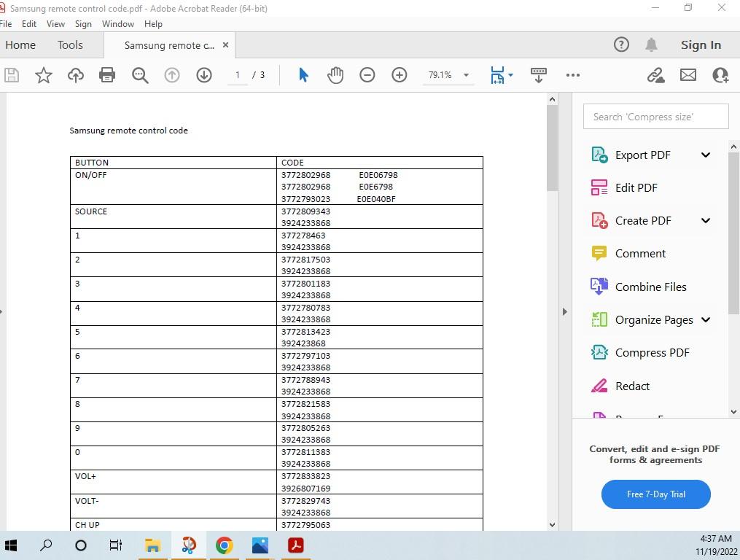Image resolution: width=740 pixels, height=560 pixels.
Task: Click the Search 'Compress size' tools field
Action: [x=655, y=117]
